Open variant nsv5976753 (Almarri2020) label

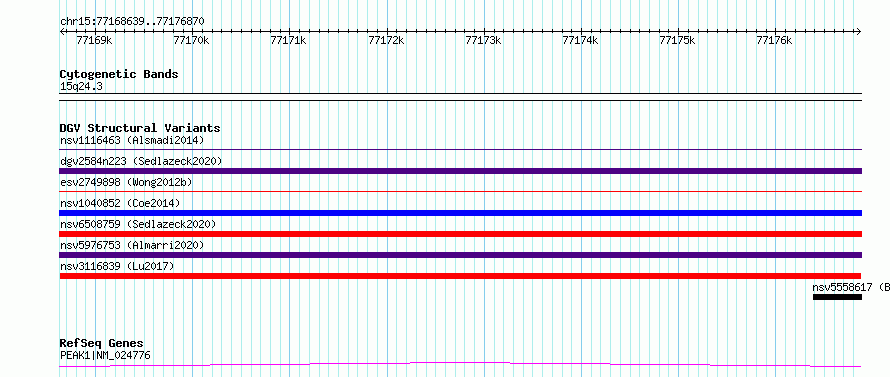pyautogui.click(x=132, y=245)
